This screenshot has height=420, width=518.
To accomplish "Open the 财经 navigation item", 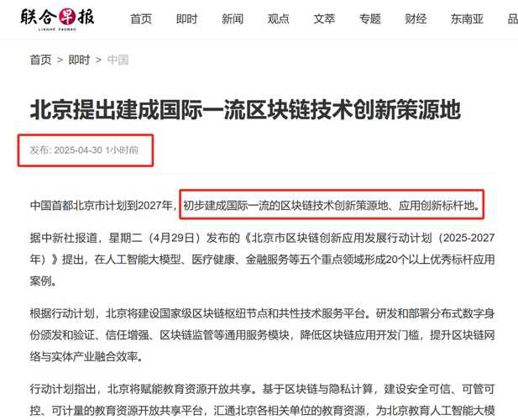I will tap(416, 18).
